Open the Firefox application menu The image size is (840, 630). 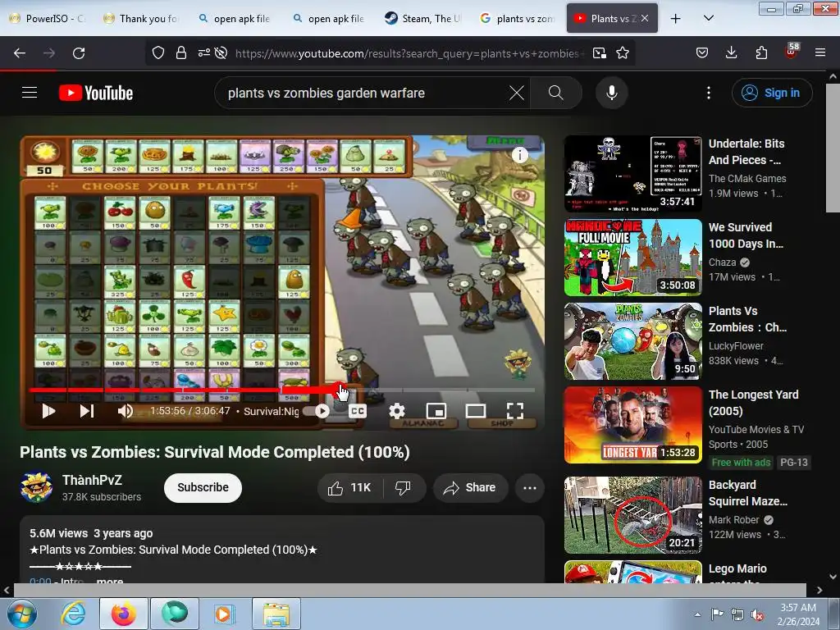click(x=820, y=52)
